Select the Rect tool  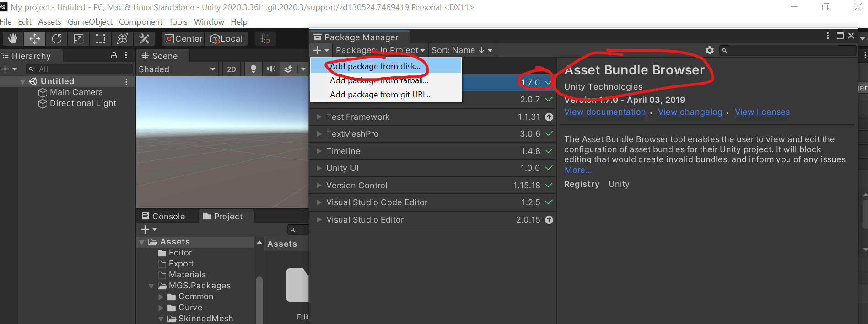(x=101, y=39)
